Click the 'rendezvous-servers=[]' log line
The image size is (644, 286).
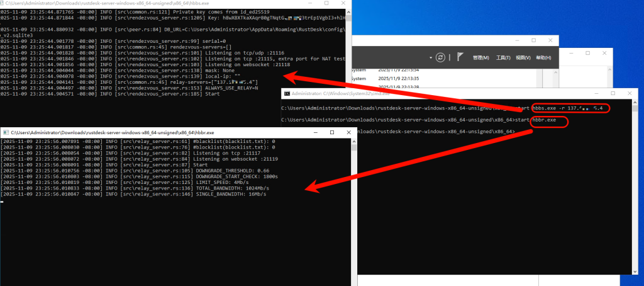pos(116,47)
